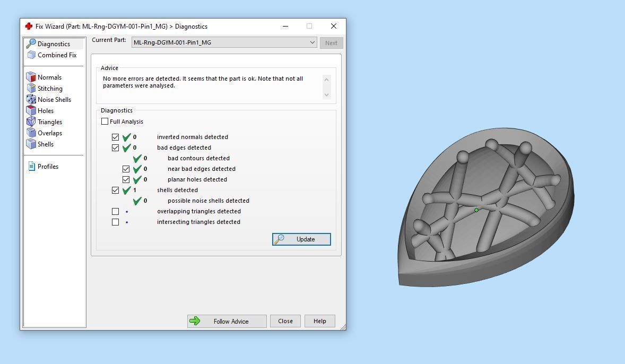This screenshot has height=364, width=625.
Task: Open the Profiles page
Action: click(x=48, y=167)
